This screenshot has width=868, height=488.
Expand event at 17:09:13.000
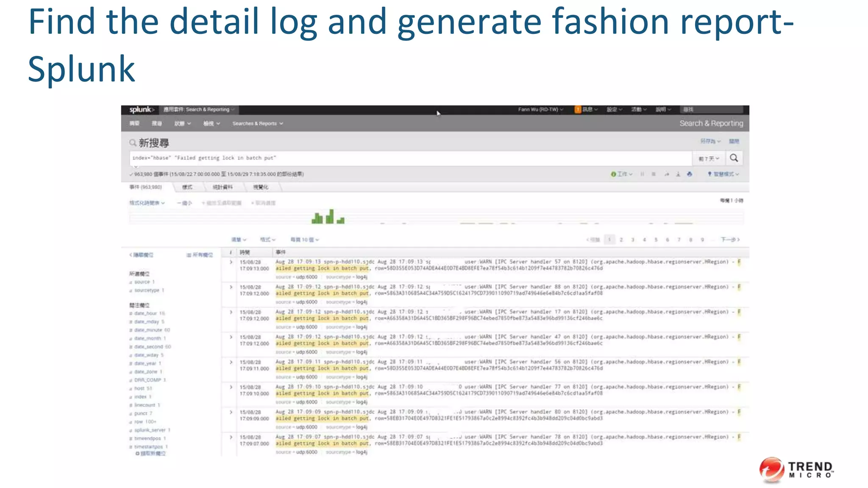pos(231,262)
